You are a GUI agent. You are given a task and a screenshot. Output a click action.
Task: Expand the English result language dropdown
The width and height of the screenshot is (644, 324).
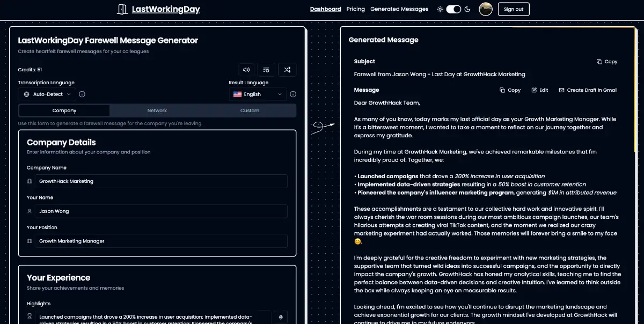tap(258, 94)
